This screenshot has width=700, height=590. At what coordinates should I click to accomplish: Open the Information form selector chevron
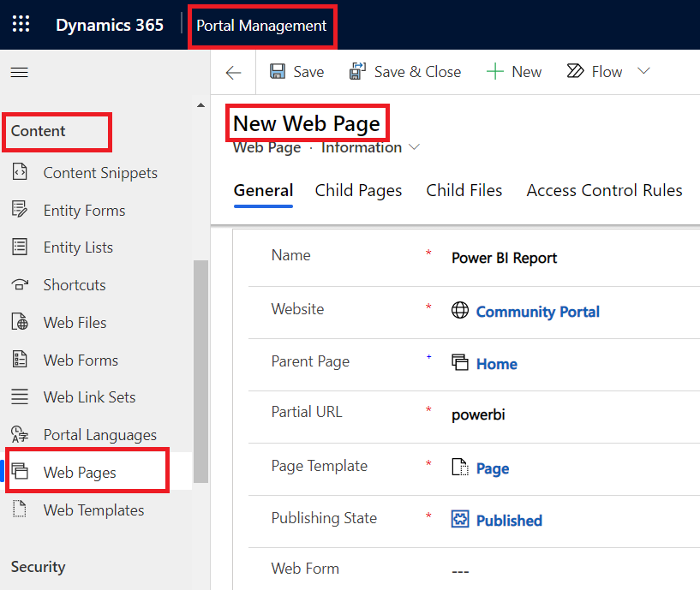point(415,146)
